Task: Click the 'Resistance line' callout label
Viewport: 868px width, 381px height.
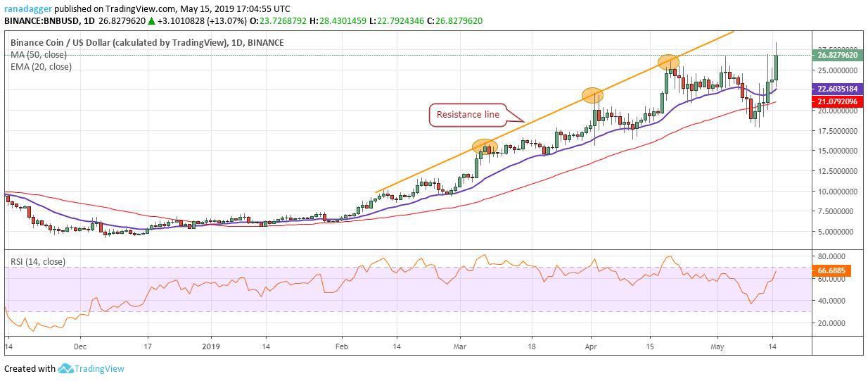Action: 468,114
